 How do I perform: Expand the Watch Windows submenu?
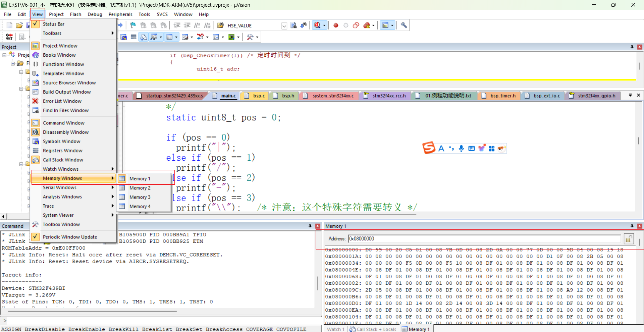[73, 169]
